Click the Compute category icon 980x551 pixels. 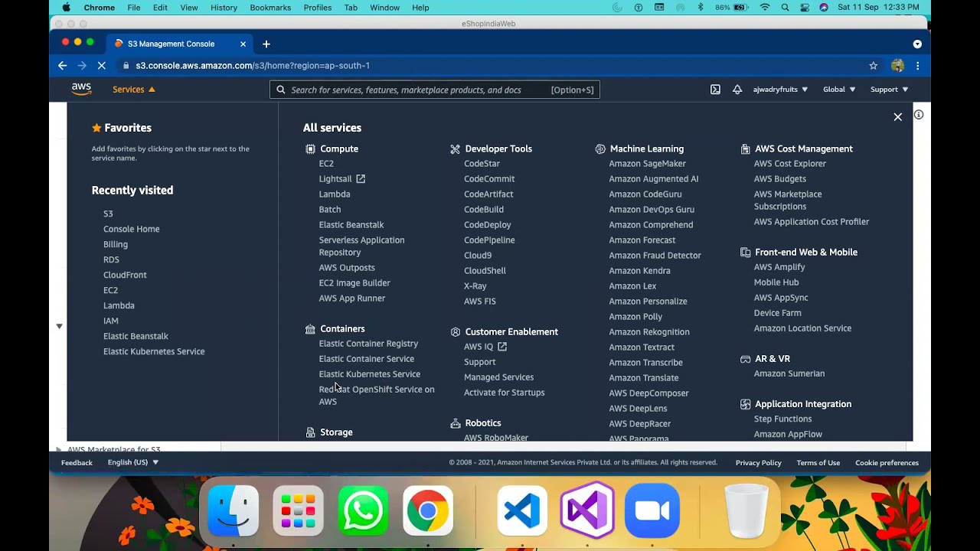point(310,149)
